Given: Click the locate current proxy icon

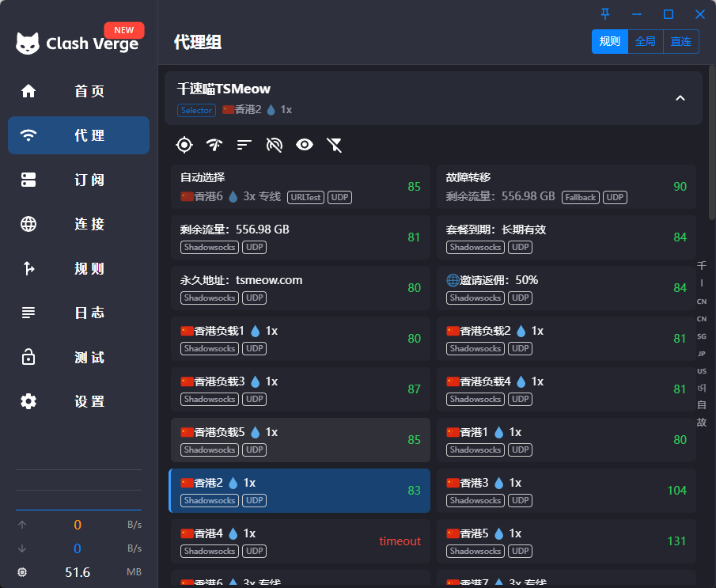Looking at the screenshot, I should click(184, 145).
